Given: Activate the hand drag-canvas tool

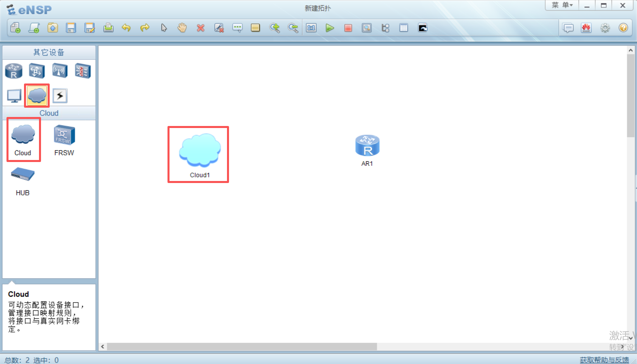Looking at the screenshot, I should 182,28.
